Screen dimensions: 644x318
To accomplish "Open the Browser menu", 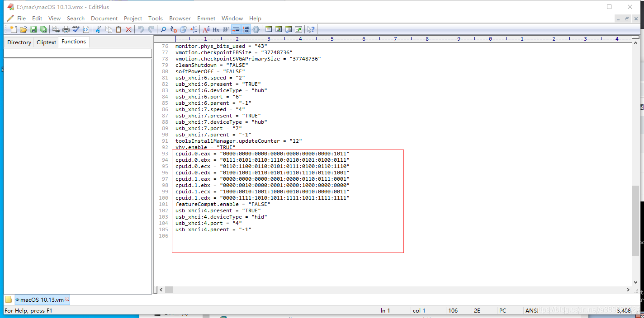I will pyautogui.click(x=180, y=19).
